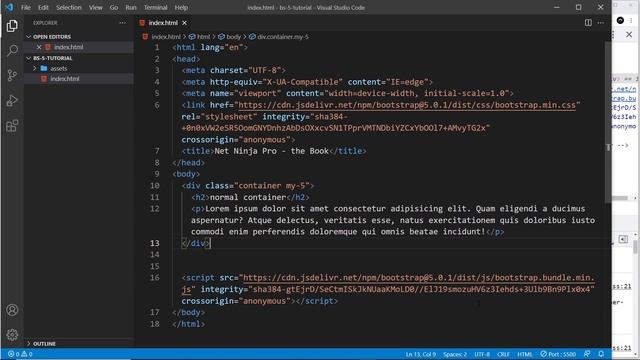Open bootstrap.bundle.min.js link on line 16
Viewport: 640px width, 360px height.
pos(418,278)
